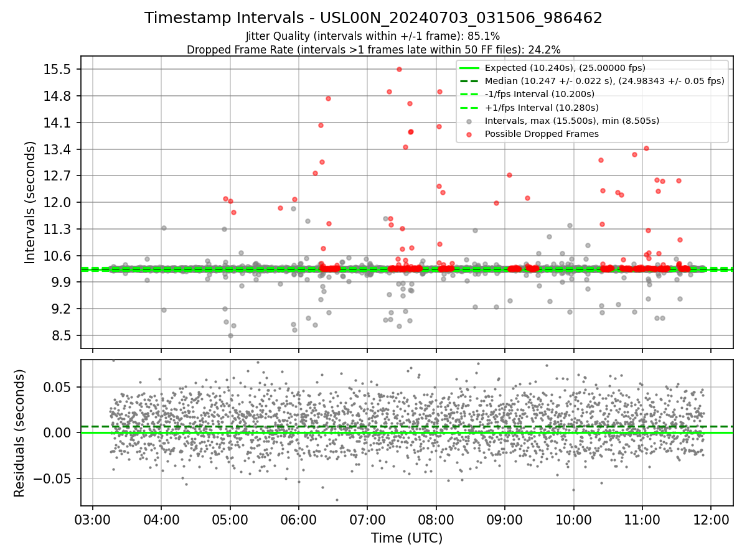Click y-axis tick label 9.9

tap(61, 282)
